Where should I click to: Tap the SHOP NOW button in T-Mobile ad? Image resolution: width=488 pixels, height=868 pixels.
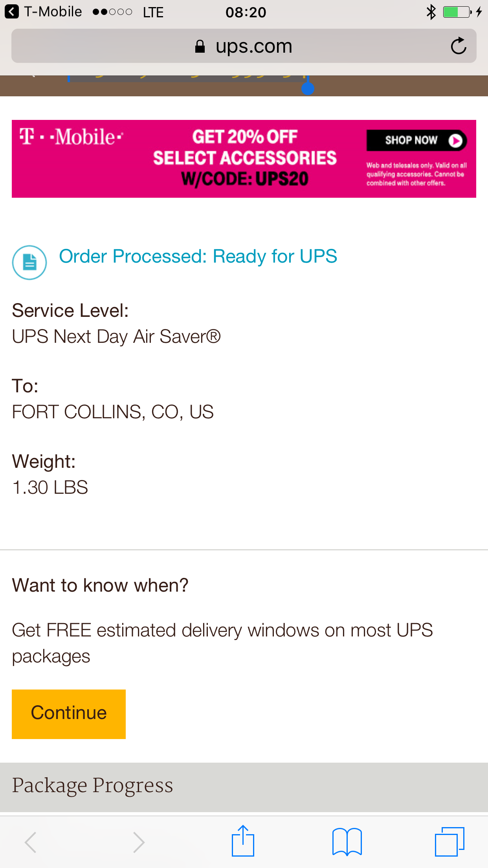tap(416, 140)
